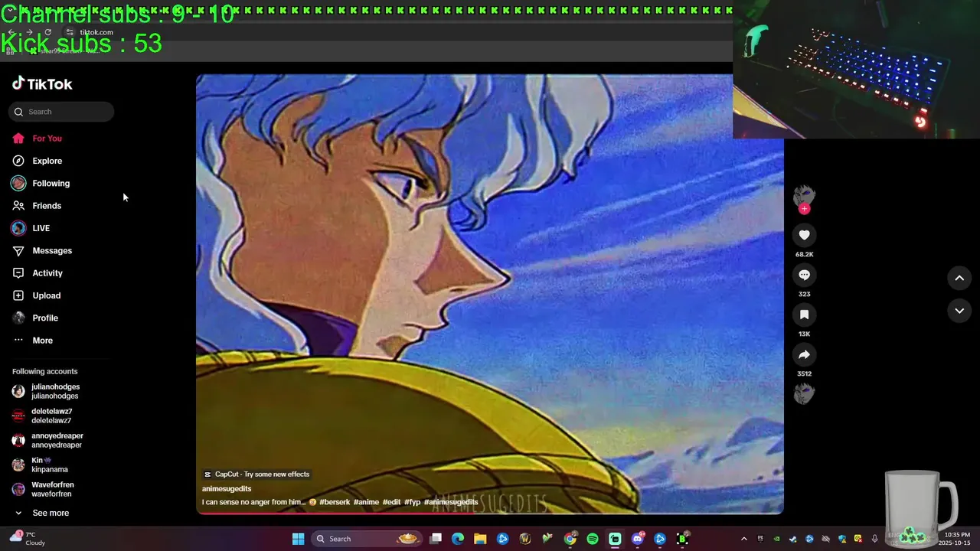
Task: Open Task View on the taskbar
Action: pos(436,539)
